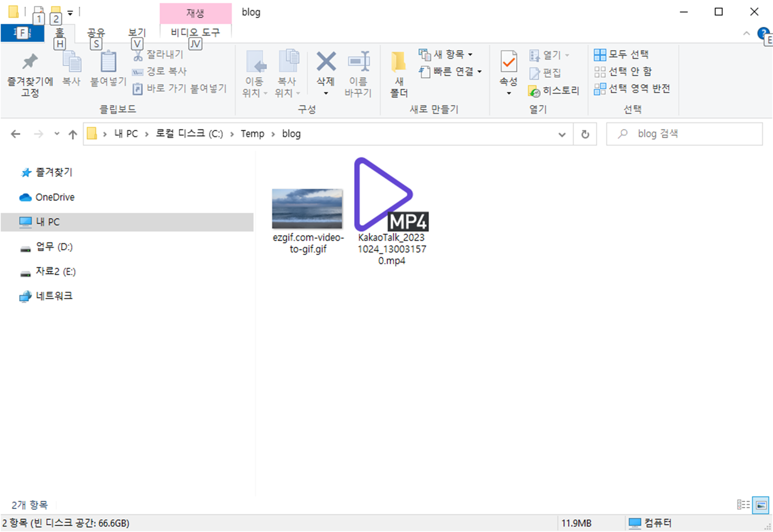Viewport: 773px width, 532px height.
Task: Click Temp breadcrumb in address bar
Action: [253, 134]
